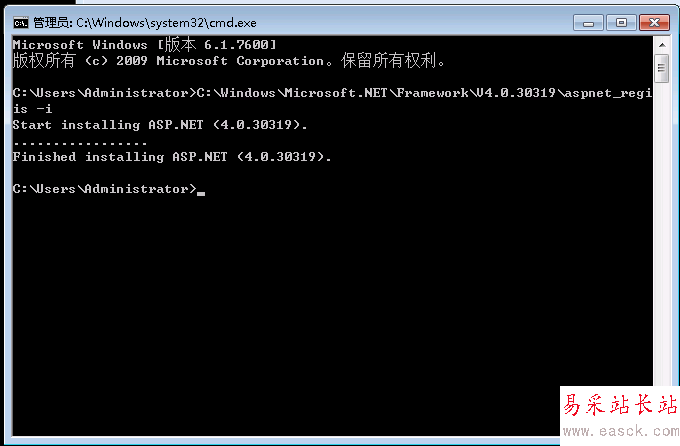Click the red 易采站长站 logo
The width and height of the screenshot is (680, 446).
[x=620, y=407]
